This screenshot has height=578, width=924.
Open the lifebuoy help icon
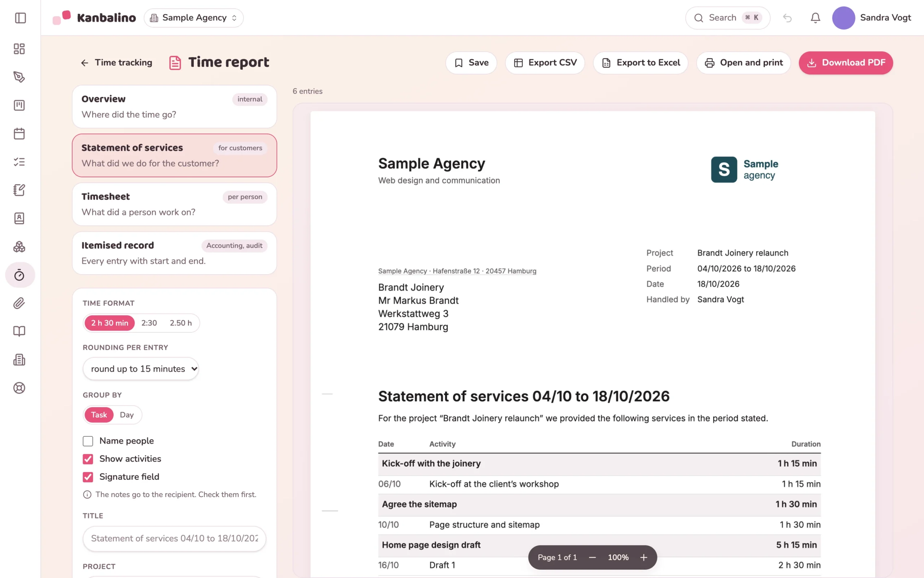(x=19, y=388)
